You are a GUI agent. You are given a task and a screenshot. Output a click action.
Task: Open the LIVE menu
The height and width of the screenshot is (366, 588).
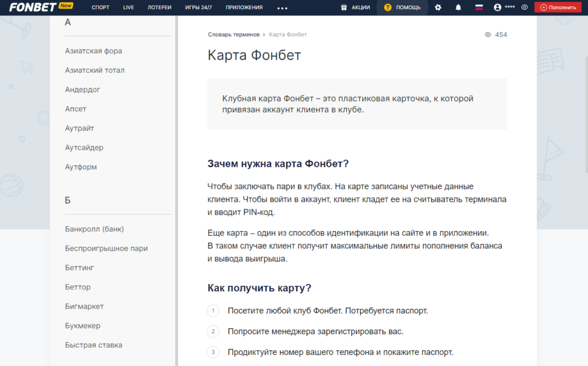coord(129,7)
